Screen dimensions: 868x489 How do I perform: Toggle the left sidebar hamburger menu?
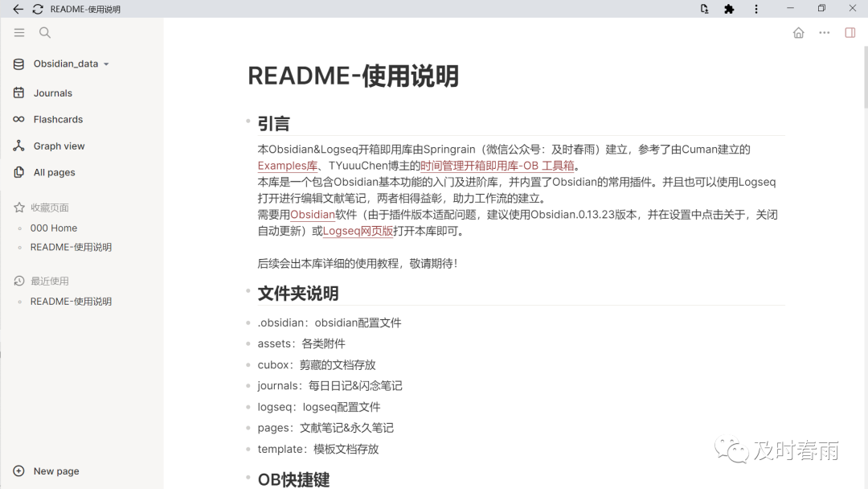(x=19, y=33)
